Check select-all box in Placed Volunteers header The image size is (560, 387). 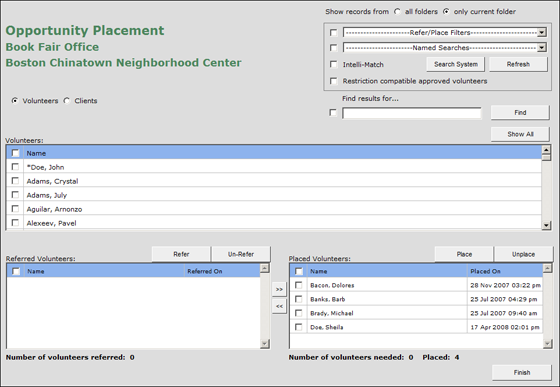299,271
